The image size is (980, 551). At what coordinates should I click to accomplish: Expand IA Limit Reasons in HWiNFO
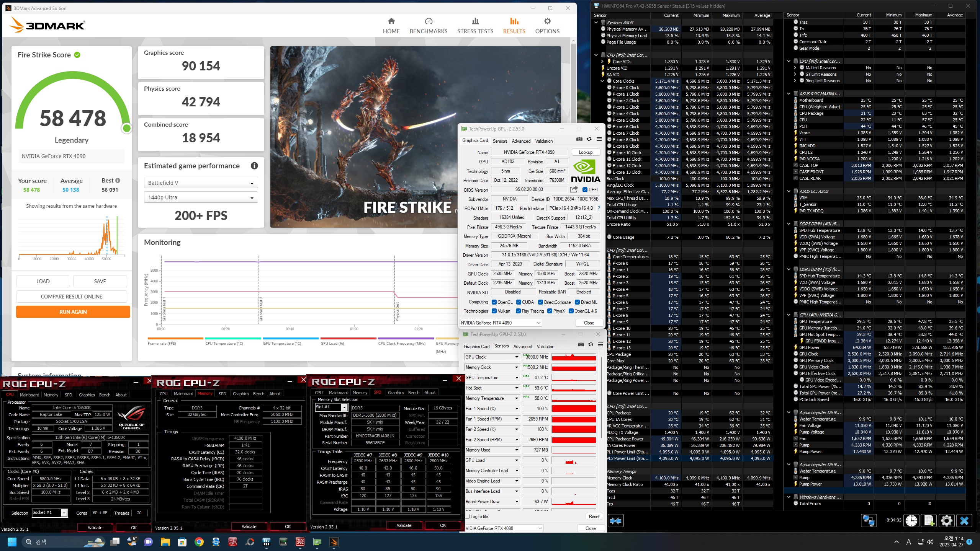795,68
